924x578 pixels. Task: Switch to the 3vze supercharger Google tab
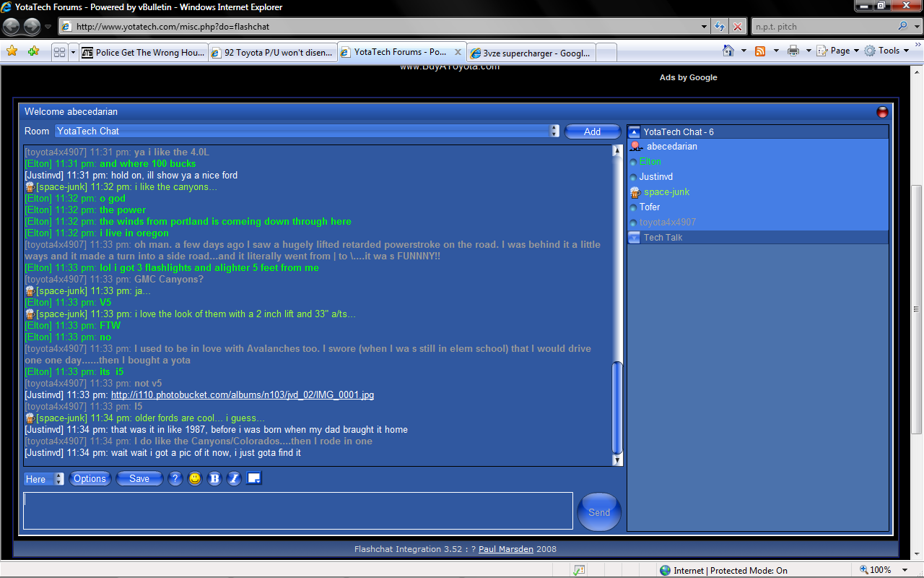pos(532,53)
